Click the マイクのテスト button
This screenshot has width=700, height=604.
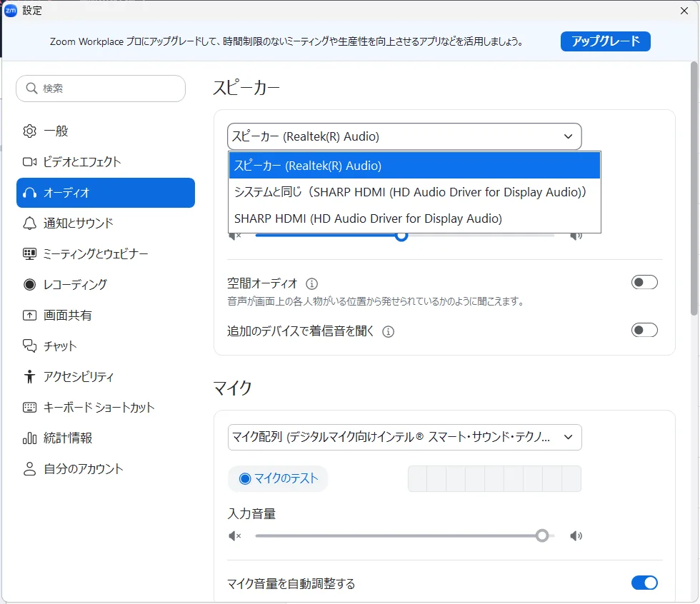(278, 478)
